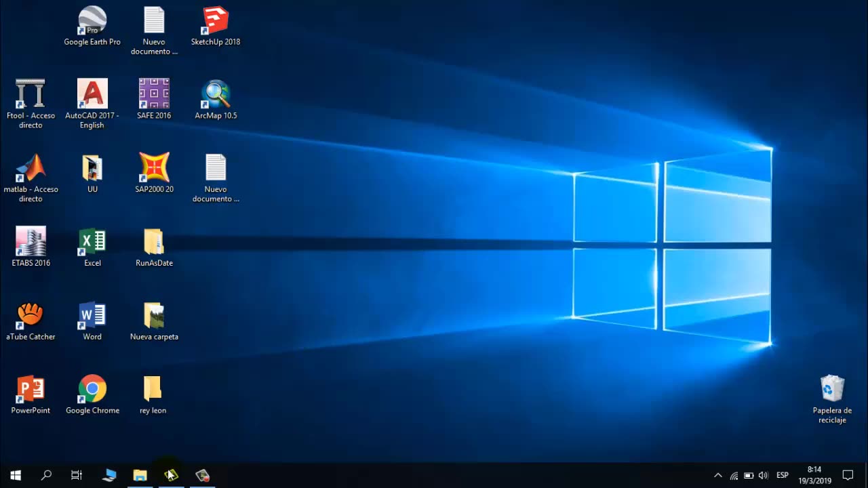868x488 pixels.
Task: Select the Nuevo documento file beside SketchUp 2018
Action: pos(154,31)
